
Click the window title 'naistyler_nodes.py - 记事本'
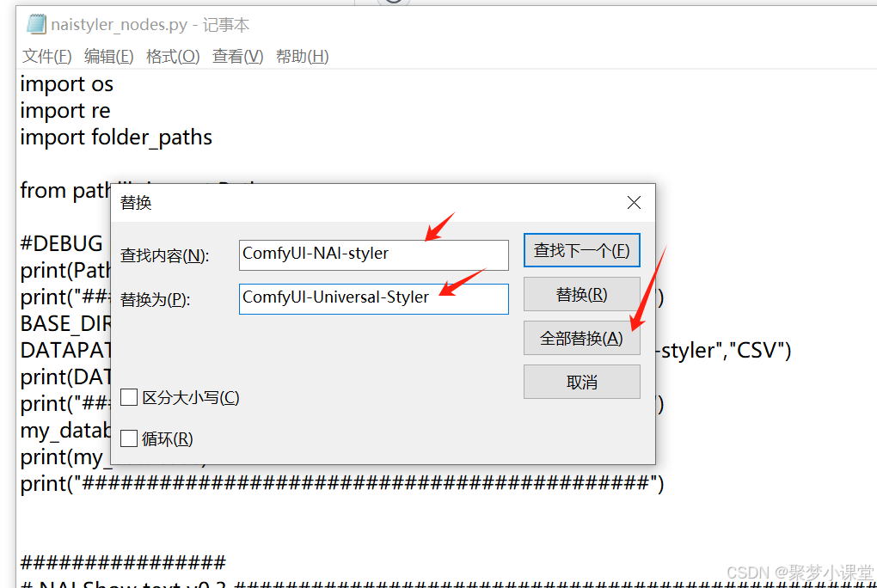pos(150,25)
